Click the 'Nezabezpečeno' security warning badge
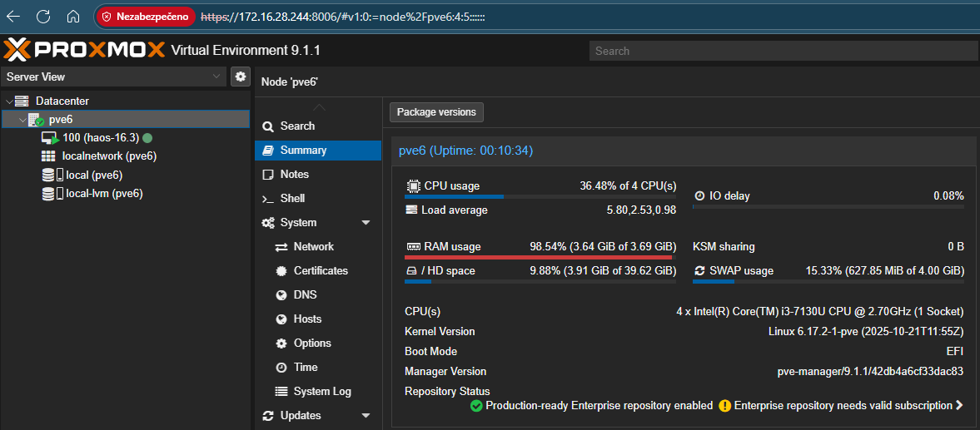This screenshot has width=980, height=430. coord(146,17)
